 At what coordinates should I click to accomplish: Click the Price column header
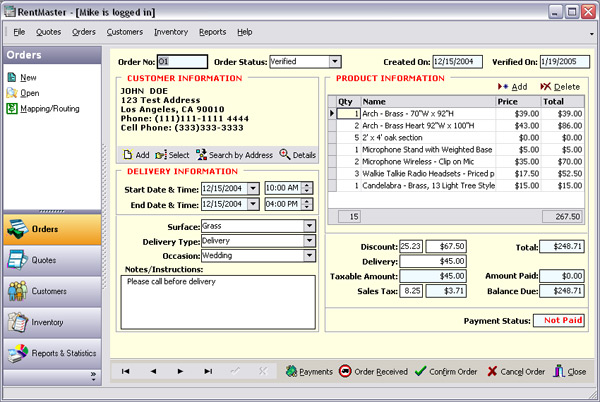tap(518, 102)
